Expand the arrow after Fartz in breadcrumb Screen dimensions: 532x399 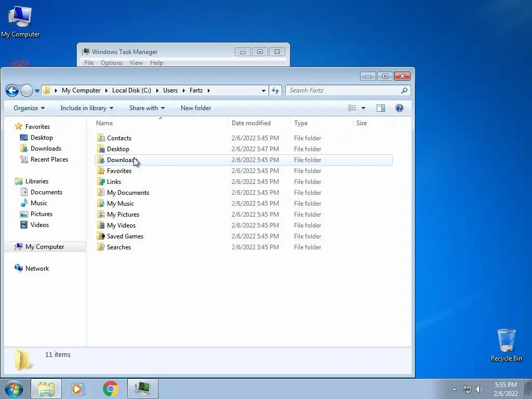209,90
